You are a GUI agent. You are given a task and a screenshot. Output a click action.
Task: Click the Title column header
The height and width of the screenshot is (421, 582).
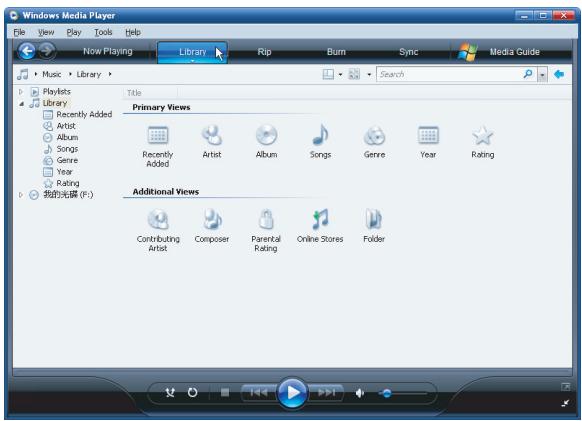pyautogui.click(x=150, y=93)
